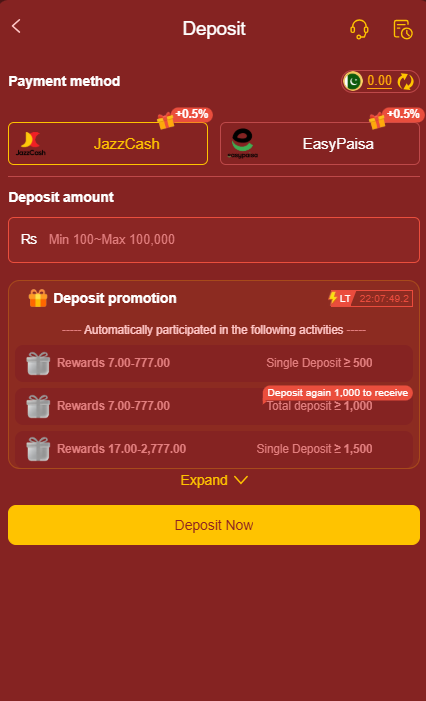Click the JazzCash logo icon
Screen dimensions: 426x701
click(x=31, y=144)
